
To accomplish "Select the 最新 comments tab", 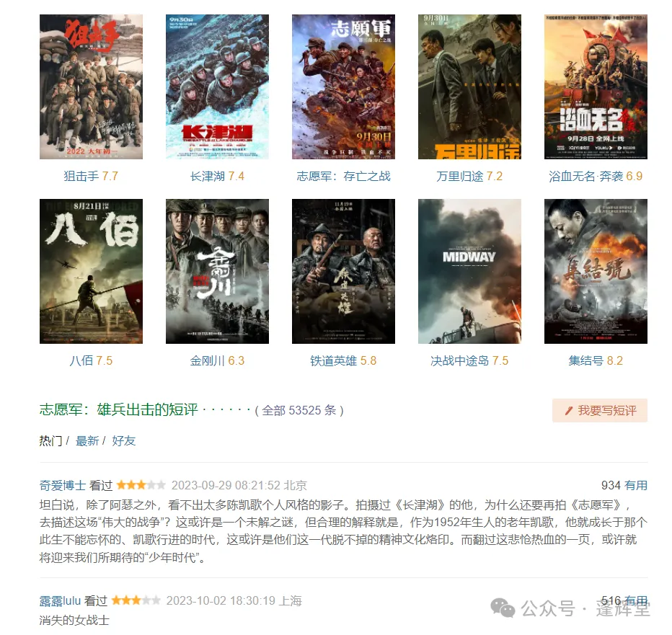I will pos(87,441).
